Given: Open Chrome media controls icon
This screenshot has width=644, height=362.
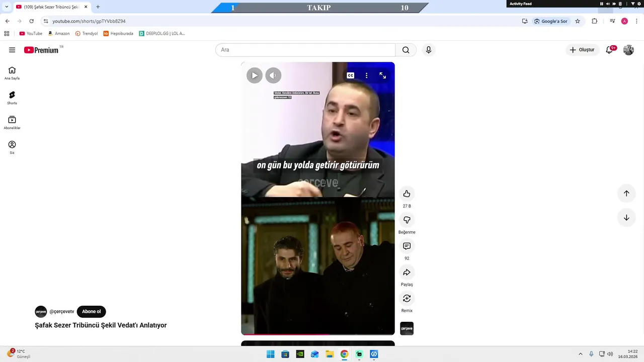Looking at the screenshot, I should [612, 21].
